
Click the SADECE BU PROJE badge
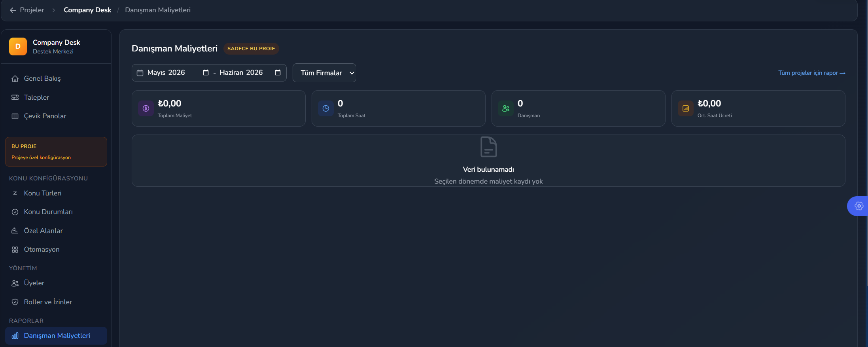(251, 48)
